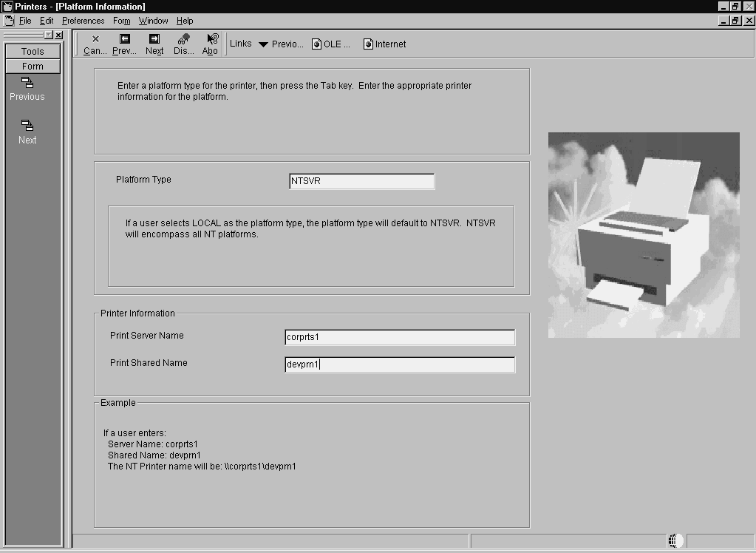
Task: Close the sidebar panel with its X button
Action: tap(58, 35)
